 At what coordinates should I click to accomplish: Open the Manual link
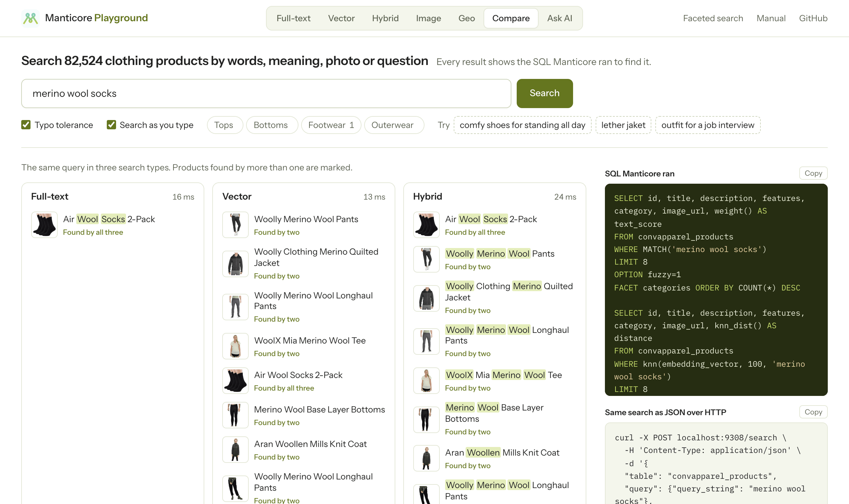(771, 18)
